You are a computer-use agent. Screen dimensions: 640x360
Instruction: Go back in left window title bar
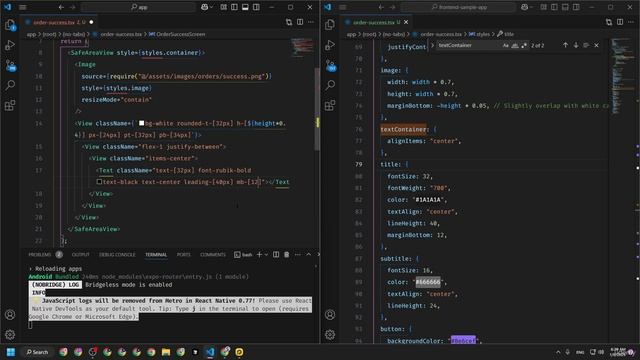pyautogui.click(x=61, y=7)
